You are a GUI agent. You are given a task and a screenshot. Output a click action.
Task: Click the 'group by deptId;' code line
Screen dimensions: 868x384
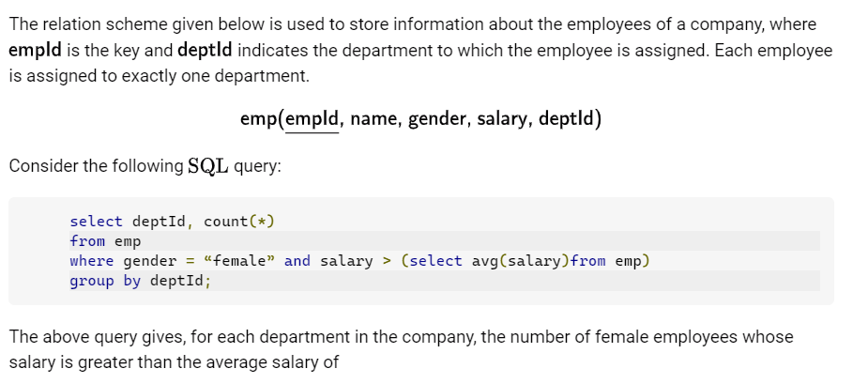(x=141, y=281)
